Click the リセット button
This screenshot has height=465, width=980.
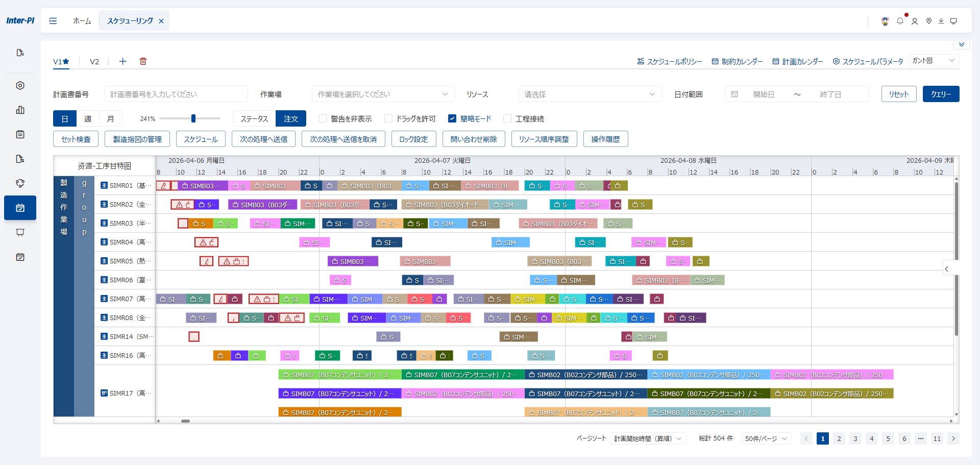click(x=899, y=94)
